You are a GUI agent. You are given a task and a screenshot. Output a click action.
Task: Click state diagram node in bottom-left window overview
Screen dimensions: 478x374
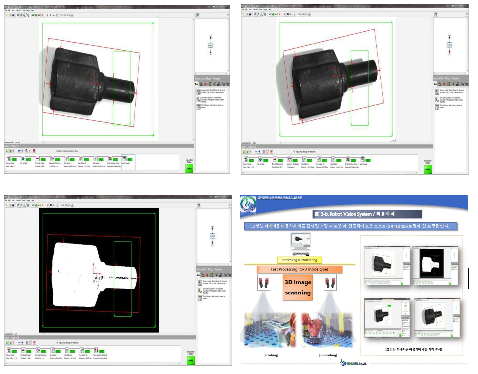point(212,236)
